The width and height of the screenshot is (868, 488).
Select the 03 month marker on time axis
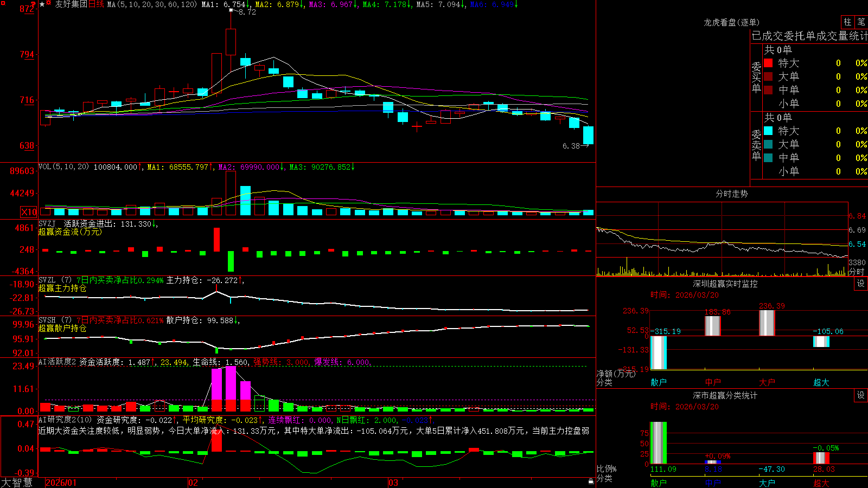pyautogui.click(x=393, y=483)
